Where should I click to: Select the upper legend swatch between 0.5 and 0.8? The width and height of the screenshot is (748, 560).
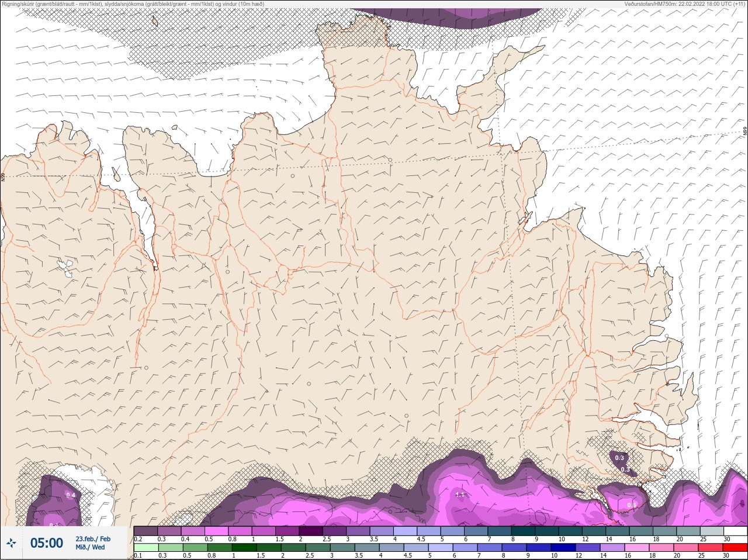(x=216, y=531)
